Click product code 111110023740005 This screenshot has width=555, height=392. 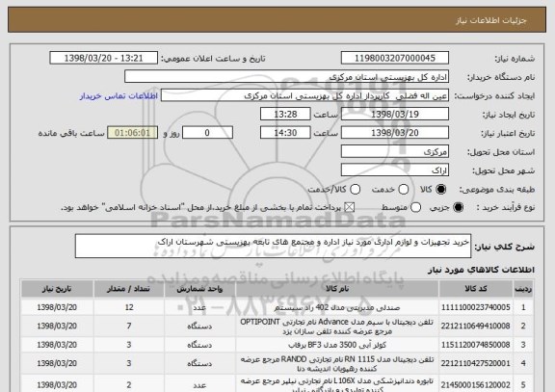coord(476,307)
